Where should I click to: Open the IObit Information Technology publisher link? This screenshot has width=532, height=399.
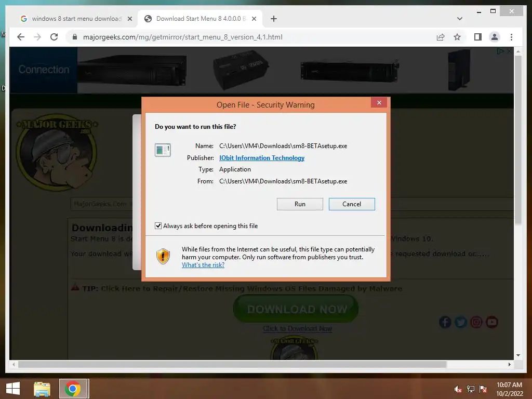(262, 158)
